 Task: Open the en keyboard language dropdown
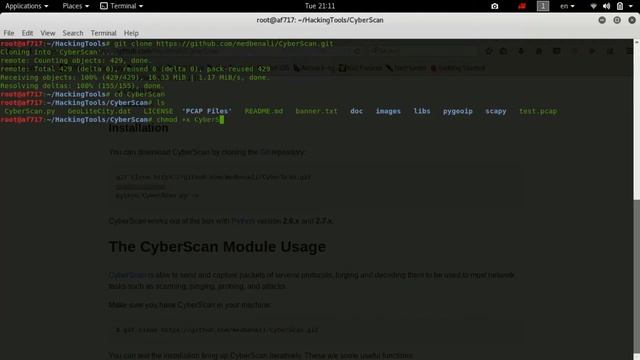[x=567, y=6]
